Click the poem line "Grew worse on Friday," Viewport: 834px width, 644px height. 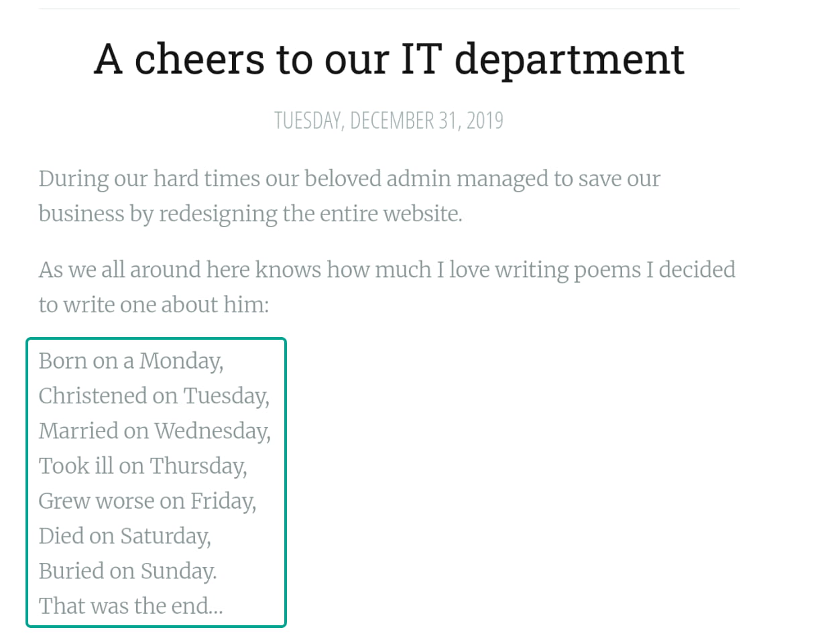click(x=147, y=501)
